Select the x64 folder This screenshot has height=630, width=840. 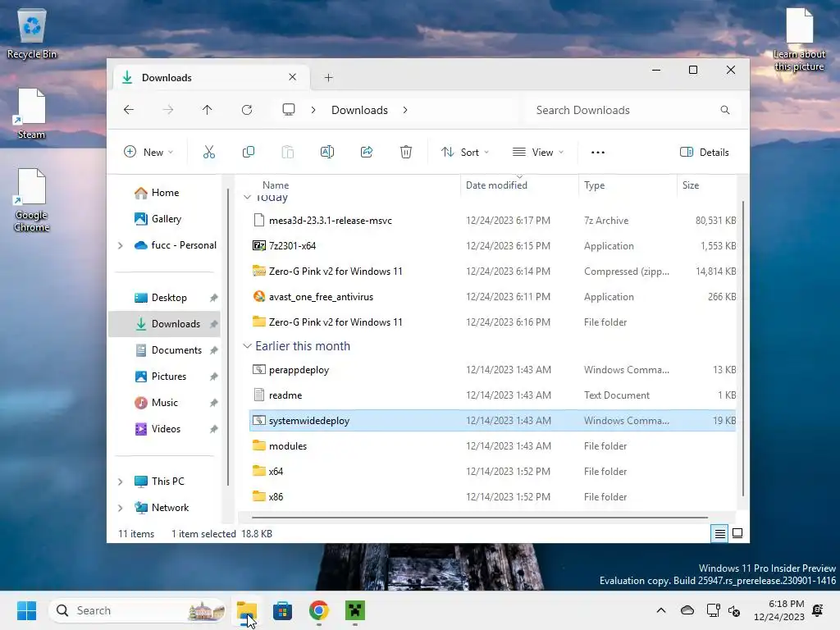[x=493, y=472]
